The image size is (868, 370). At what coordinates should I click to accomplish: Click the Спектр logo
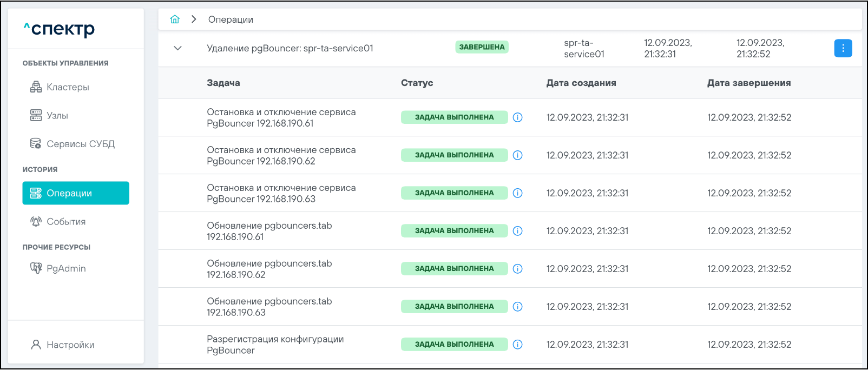[60, 29]
